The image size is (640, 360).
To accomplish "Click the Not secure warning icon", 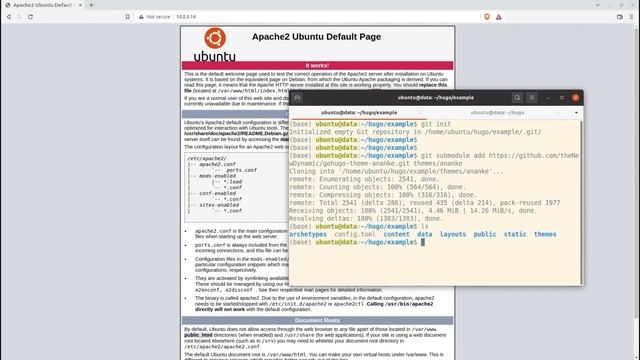I will click(x=141, y=17).
